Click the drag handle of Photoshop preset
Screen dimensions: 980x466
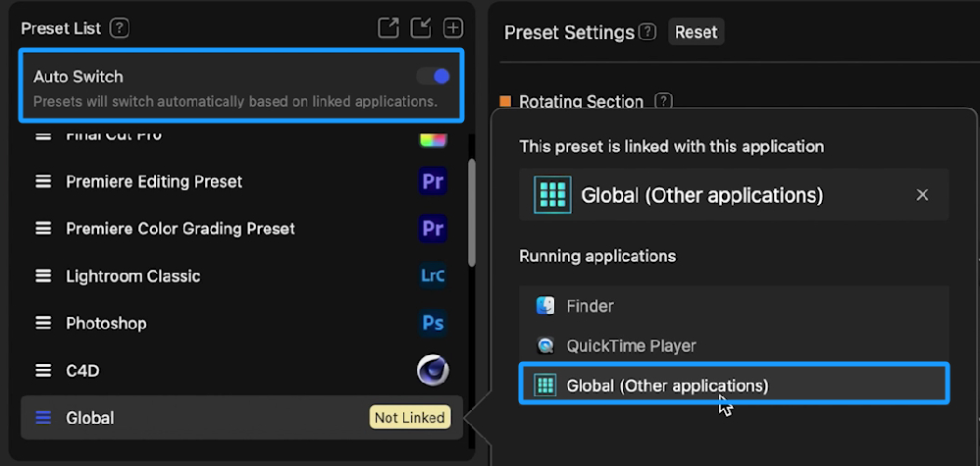pyautogui.click(x=43, y=323)
